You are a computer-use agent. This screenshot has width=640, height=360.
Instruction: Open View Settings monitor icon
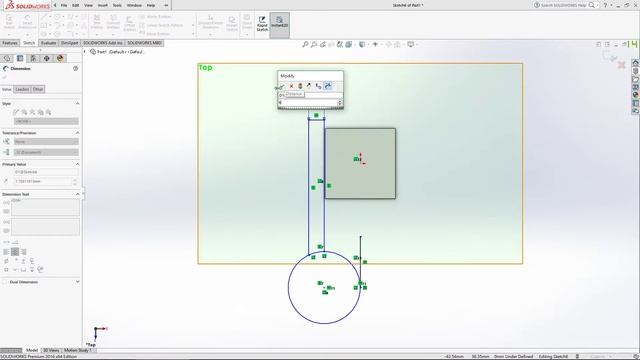pyautogui.click(x=411, y=44)
